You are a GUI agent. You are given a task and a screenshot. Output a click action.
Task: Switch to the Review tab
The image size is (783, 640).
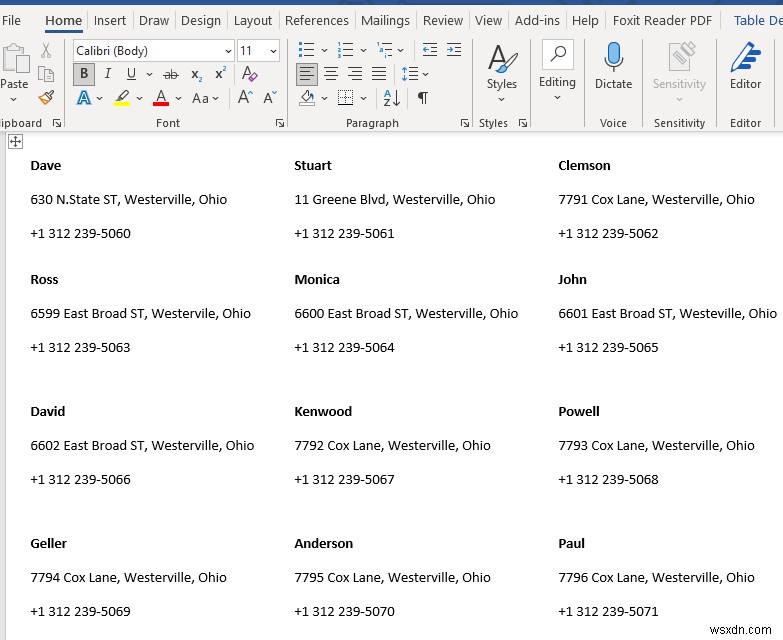pyautogui.click(x=443, y=20)
